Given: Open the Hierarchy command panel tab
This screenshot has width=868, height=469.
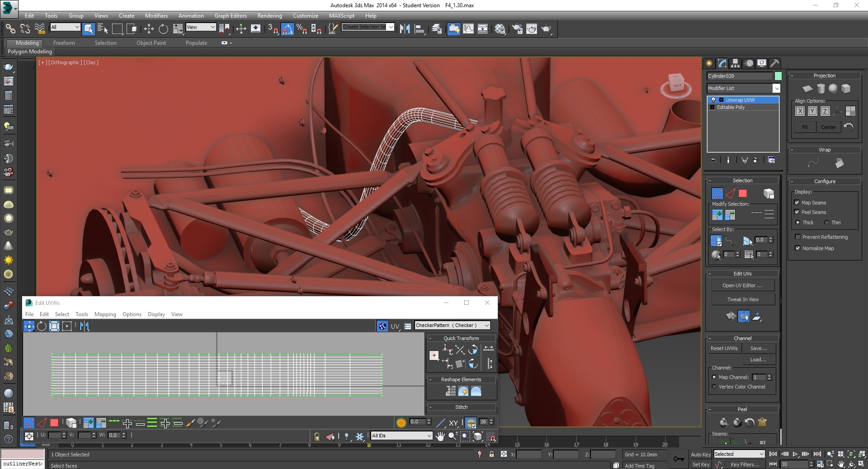Looking at the screenshot, I should [x=735, y=63].
